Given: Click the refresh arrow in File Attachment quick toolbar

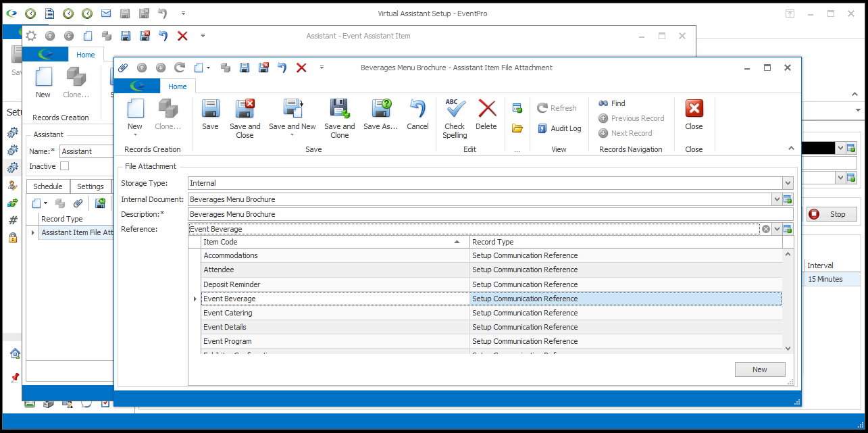Looking at the screenshot, I should click(180, 68).
